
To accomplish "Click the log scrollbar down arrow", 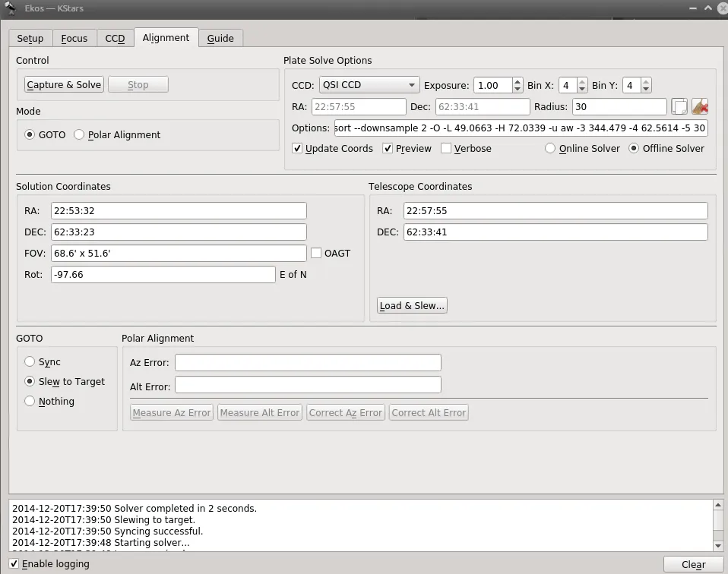I will (x=718, y=546).
